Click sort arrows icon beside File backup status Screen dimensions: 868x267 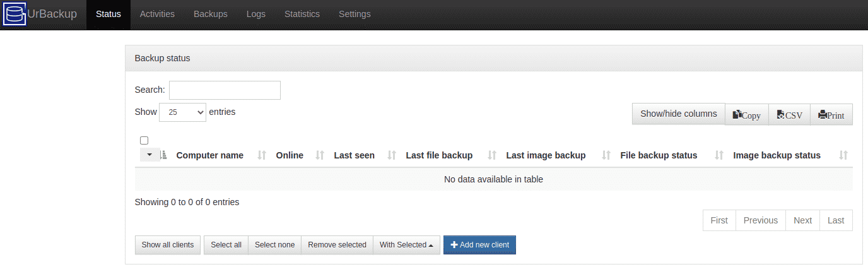click(719, 155)
